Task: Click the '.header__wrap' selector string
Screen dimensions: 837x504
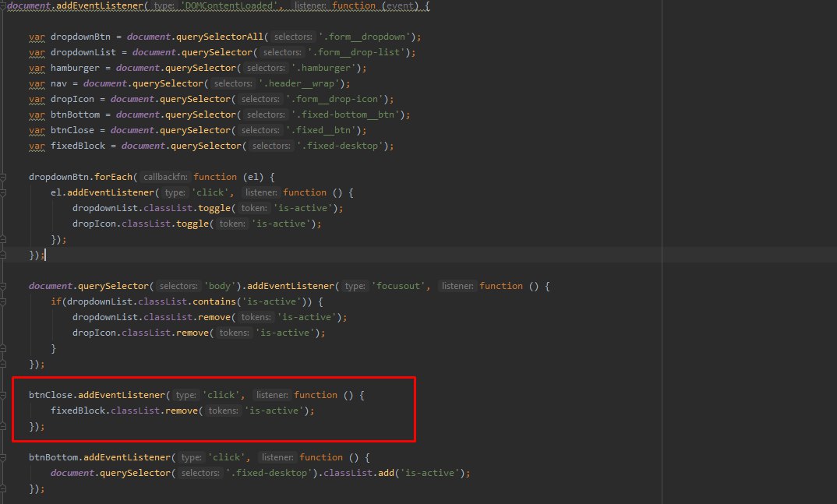Action: pyautogui.click(x=299, y=83)
